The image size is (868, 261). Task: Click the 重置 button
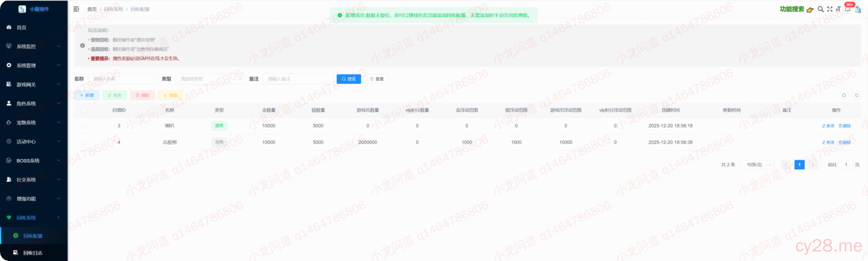click(377, 79)
